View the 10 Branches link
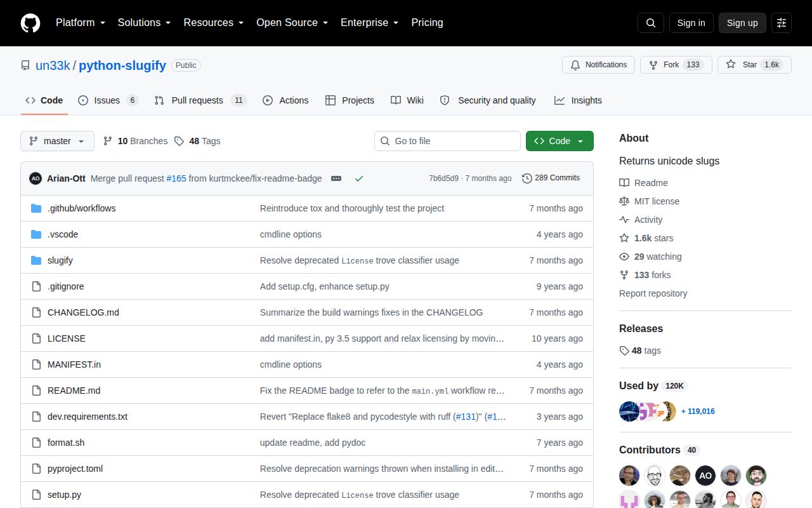 point(135,141)
